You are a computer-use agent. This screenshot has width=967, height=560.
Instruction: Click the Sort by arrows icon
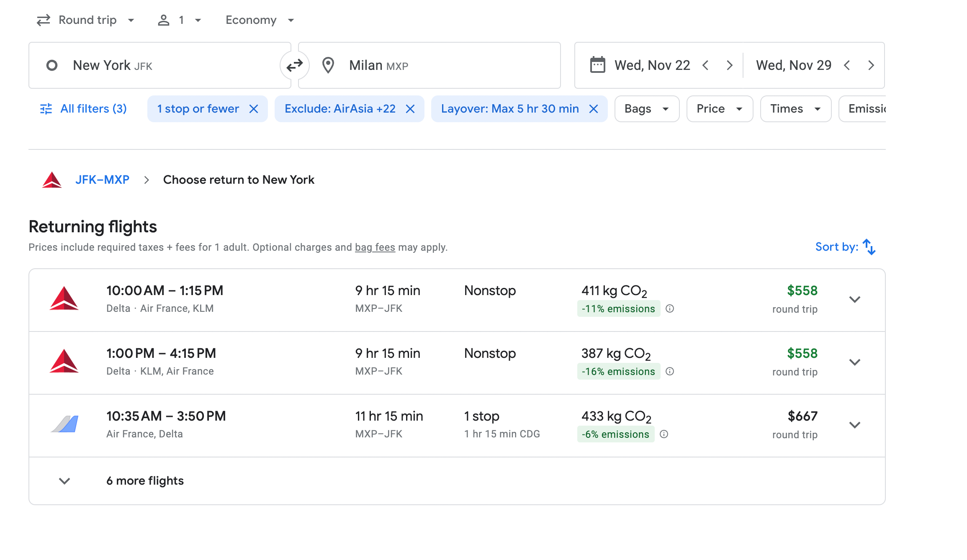coord(869,247)
